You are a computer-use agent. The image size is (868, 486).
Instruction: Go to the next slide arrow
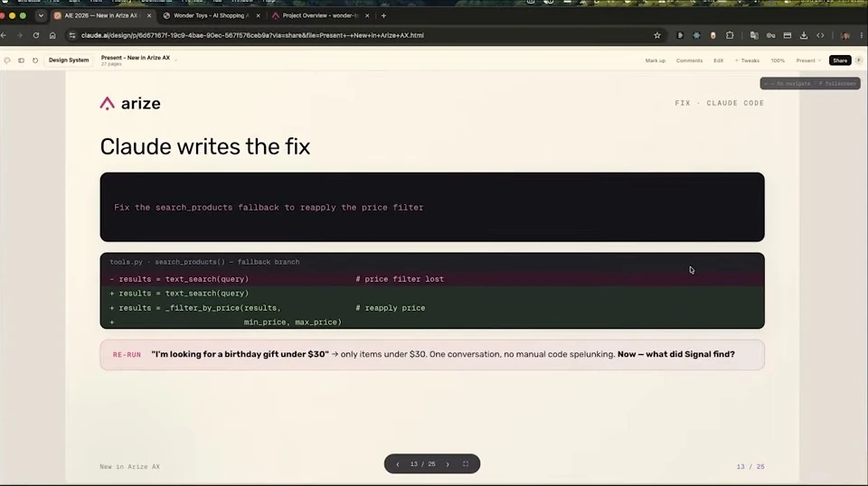pyautogui.click(x=448, y=464)
